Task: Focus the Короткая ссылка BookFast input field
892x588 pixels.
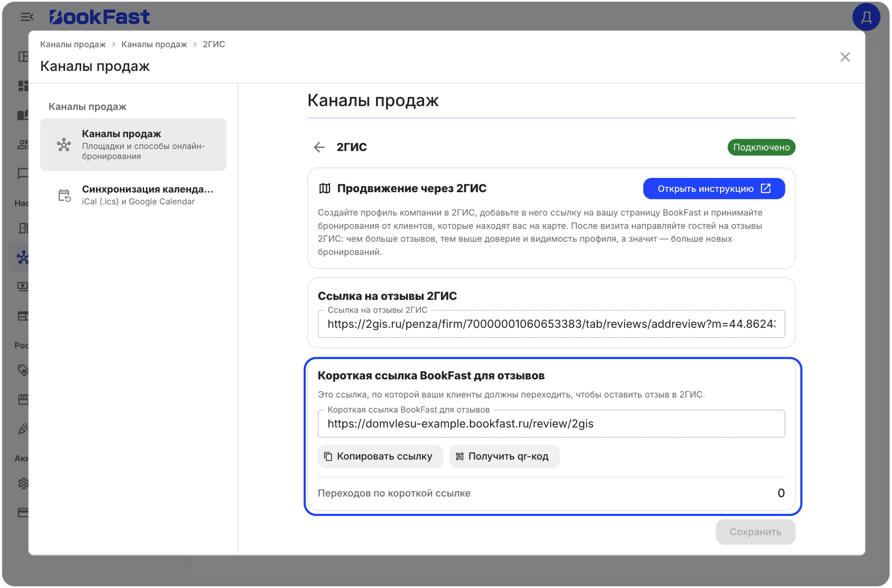Action: coord(551,424)
